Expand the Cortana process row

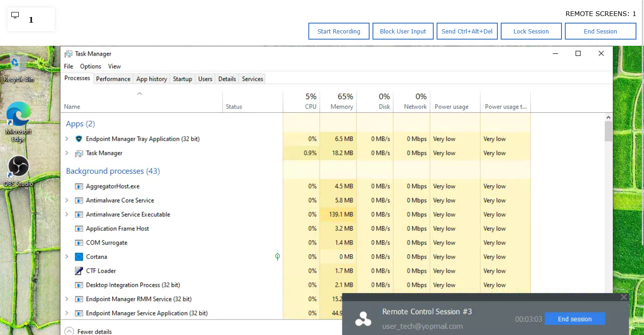66,257
